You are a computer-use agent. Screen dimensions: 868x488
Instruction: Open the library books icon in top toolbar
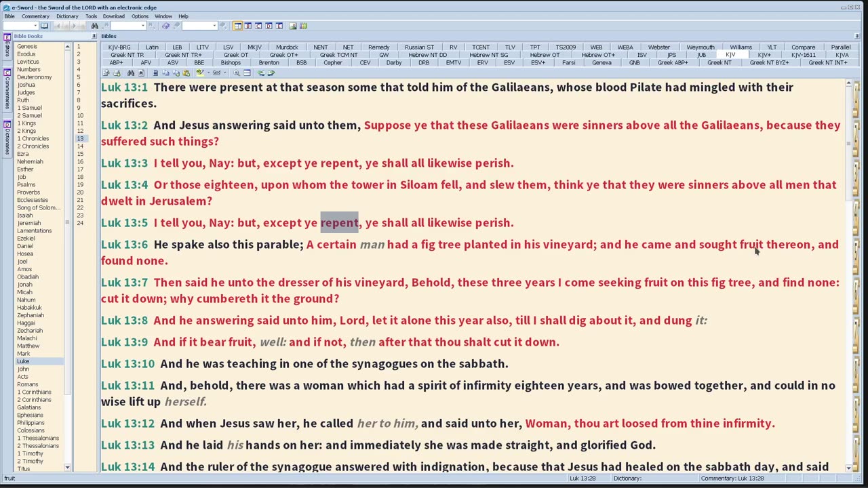point(303,26)
